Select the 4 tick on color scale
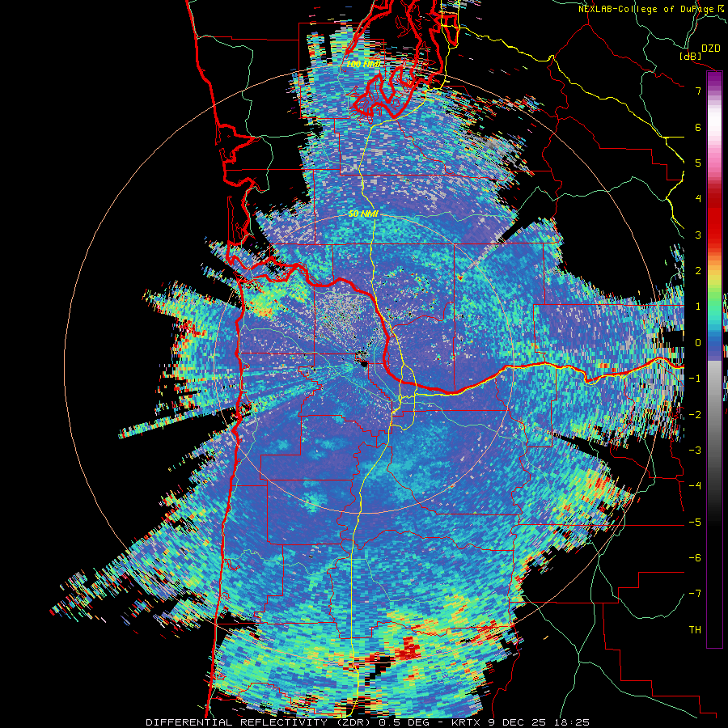This screenshot has width=728, height=728. pos(698,199)
